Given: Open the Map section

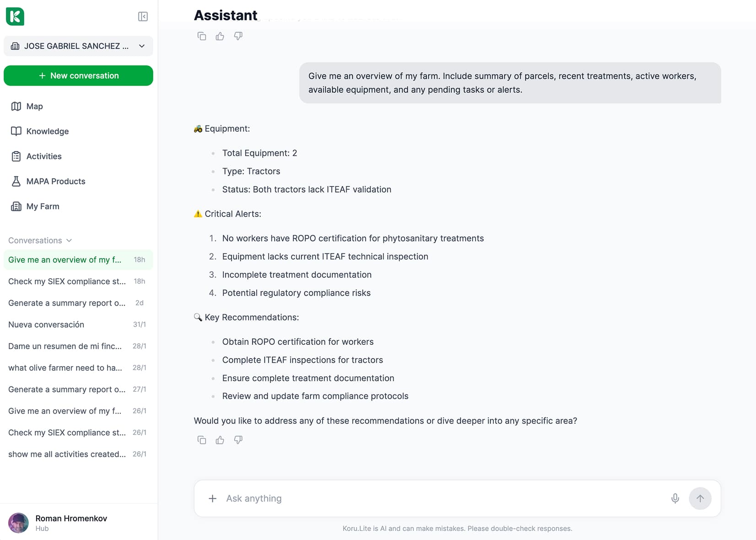Looking at the screenshot, I should coord(33,106).
